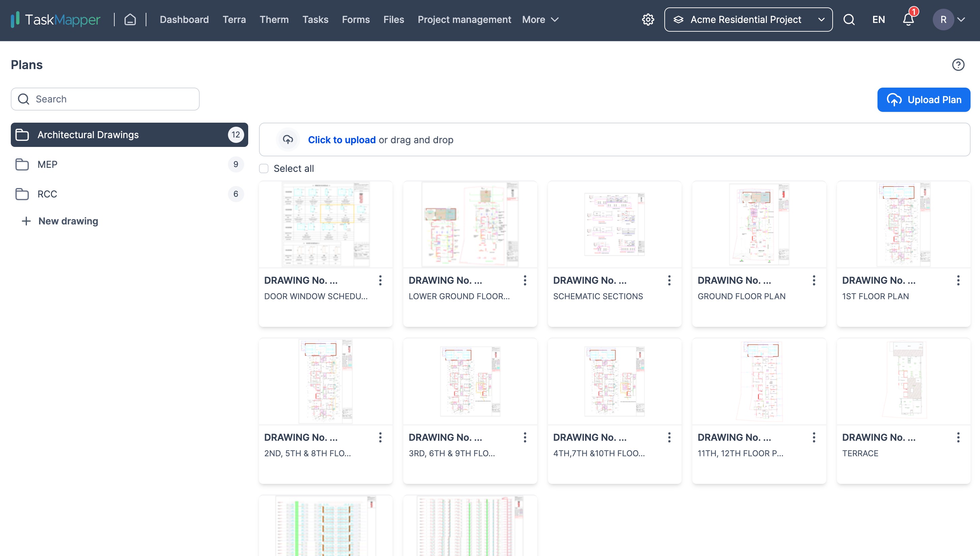Screen dimensions: 980x556
Task: Open options for TERRACE drawing
Action: tap(958, 437)
